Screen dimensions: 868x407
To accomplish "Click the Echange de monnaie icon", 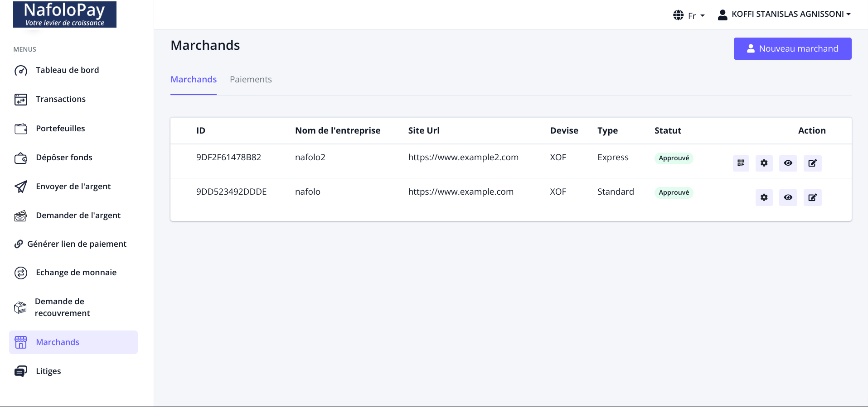I will [21, 273].
